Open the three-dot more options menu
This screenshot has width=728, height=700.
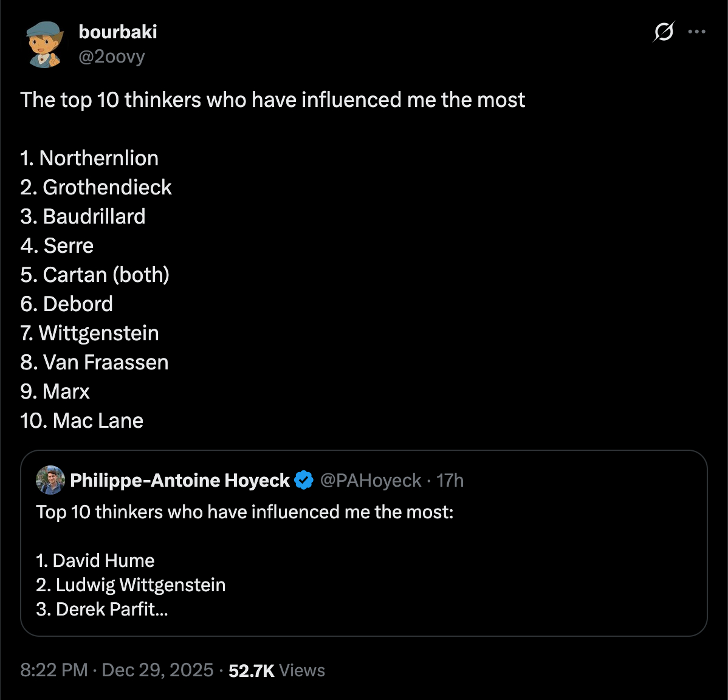click(x=696, y=32)
